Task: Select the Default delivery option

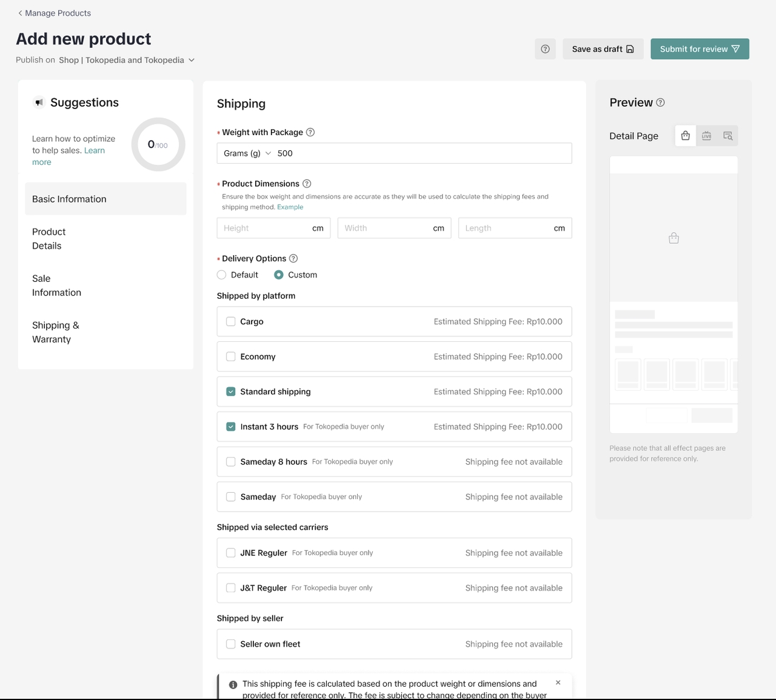Action: tap(222, 275)
